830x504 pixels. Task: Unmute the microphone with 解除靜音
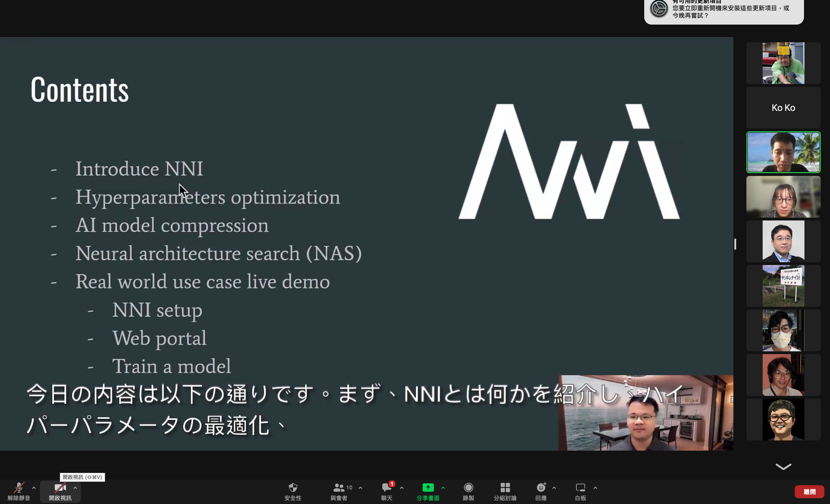pyautogui.click(x=19, y=491)
